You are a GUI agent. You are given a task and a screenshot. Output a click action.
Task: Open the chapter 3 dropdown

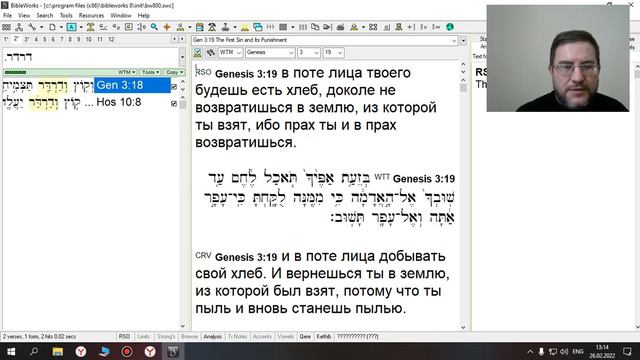(x=309, y=53)
